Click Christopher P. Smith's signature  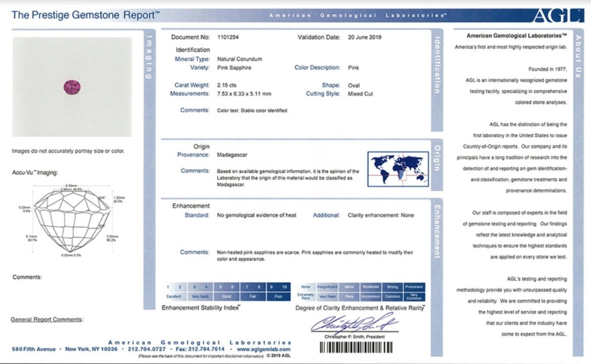point(354,324)
